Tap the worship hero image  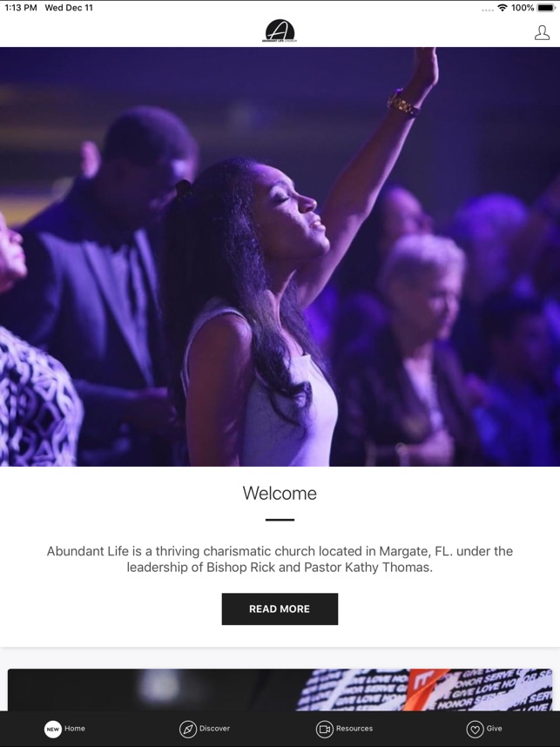280,256
